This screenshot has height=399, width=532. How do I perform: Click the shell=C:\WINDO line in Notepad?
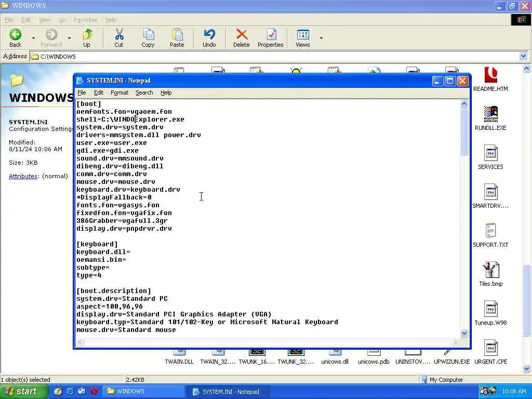pyautogui.click(x=130, y=119)
